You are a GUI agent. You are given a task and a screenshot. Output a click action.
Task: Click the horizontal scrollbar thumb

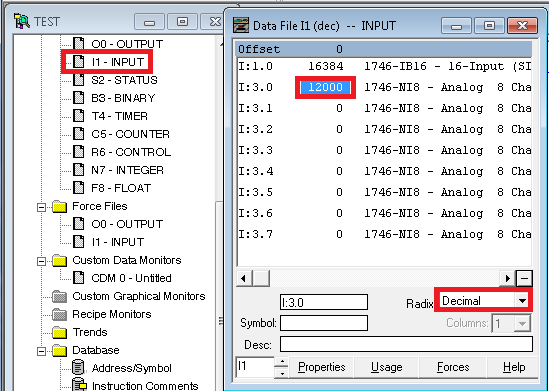(261, 279)
